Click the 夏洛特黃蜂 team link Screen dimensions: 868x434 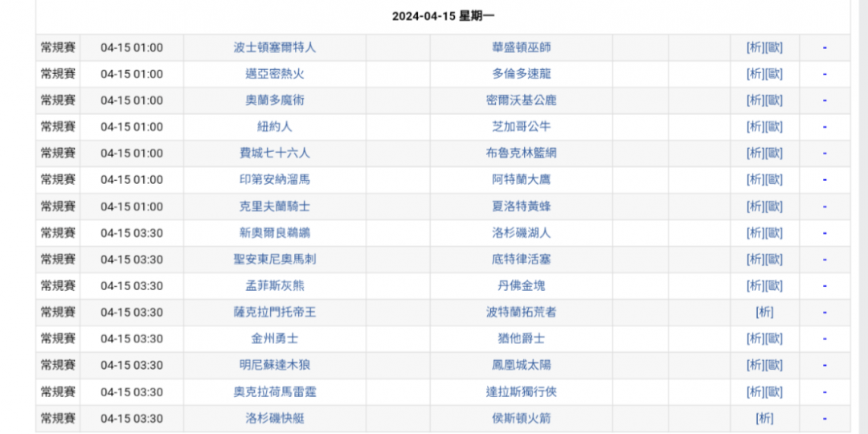521,207
